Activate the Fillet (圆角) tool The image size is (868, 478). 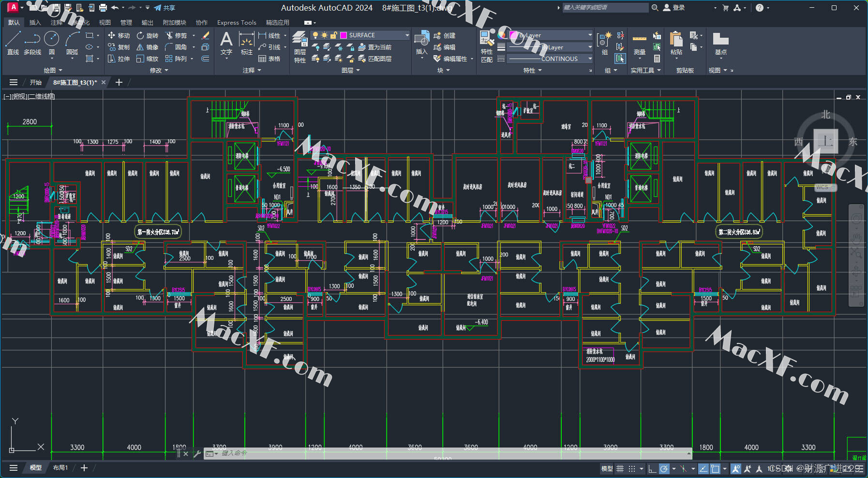click(x=176, y=47)
